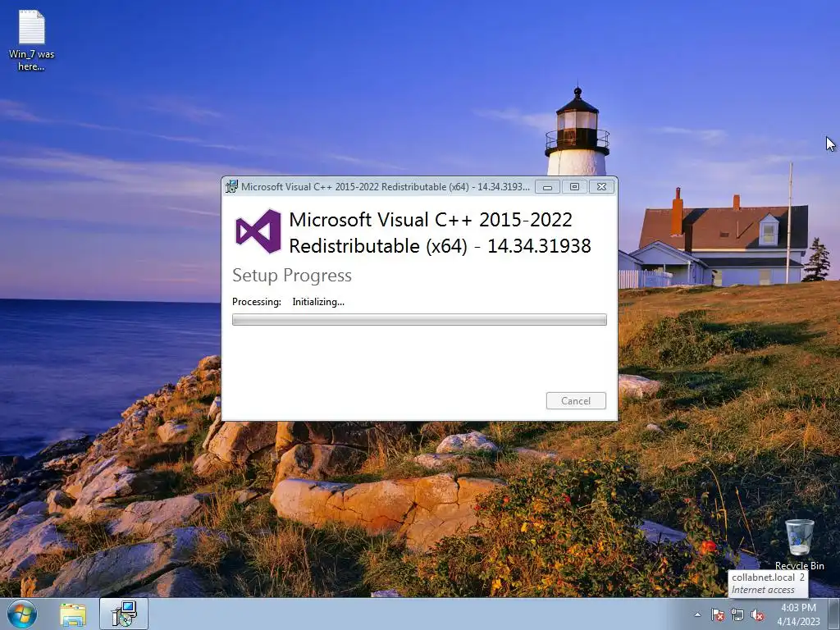
Task: Open the network status tray icon
Action: click(737, 614)
